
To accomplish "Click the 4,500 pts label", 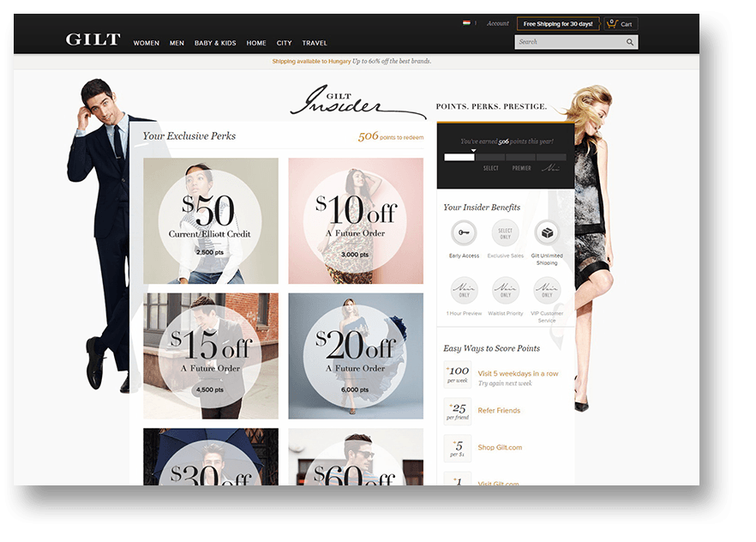I will point(210,389).
